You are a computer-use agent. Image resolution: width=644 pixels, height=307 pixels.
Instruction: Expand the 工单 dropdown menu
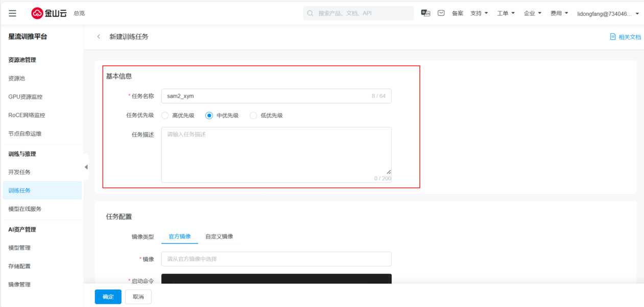506,13
